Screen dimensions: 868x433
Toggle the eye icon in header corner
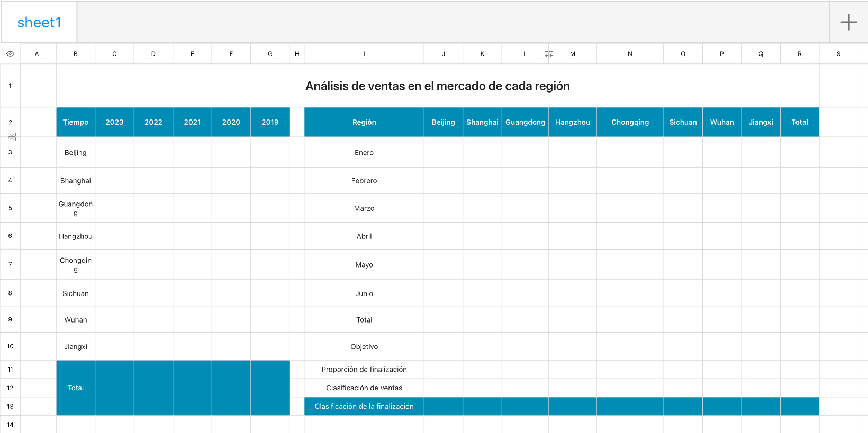pyautogui.click(x=10, y=54)
